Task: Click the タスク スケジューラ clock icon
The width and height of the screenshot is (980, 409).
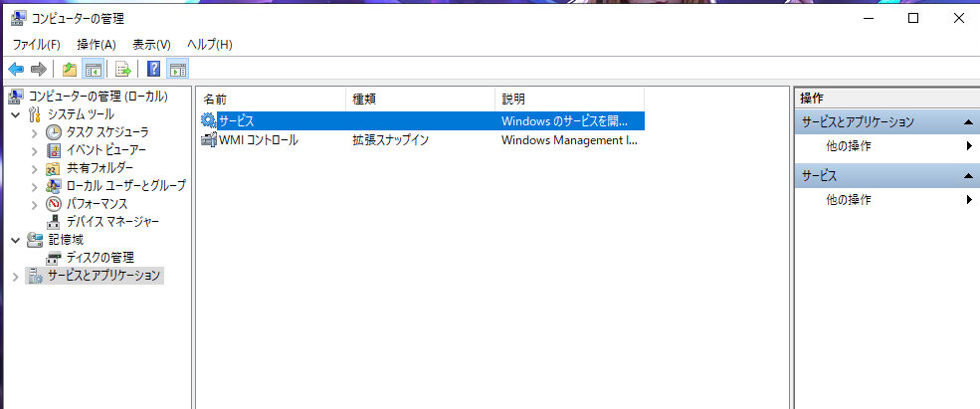Action: (55, 132)
